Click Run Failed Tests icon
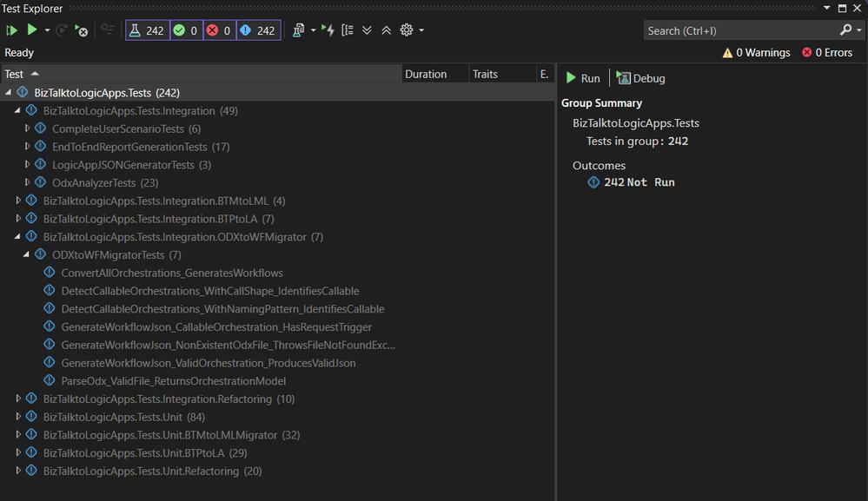868x501 pixels. coord(81,30)
